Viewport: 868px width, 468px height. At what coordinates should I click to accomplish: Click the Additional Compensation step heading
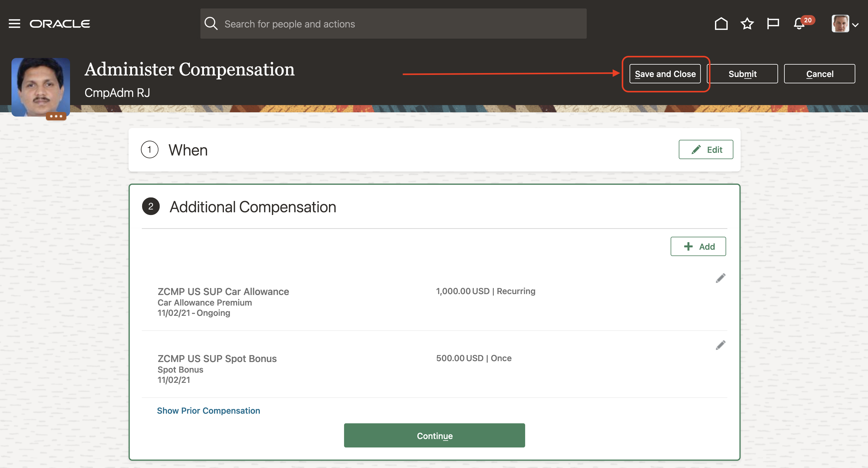pyautogui.click(x=252, y=207)
